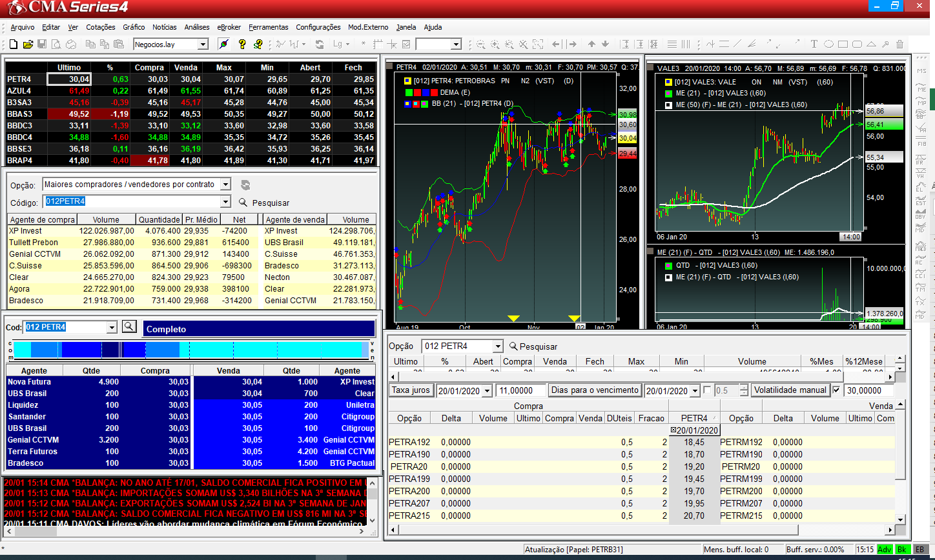Click the zoom out magnifier toolbar icon
This screenshot has width=935, height=560.
(x=480, y=45)
